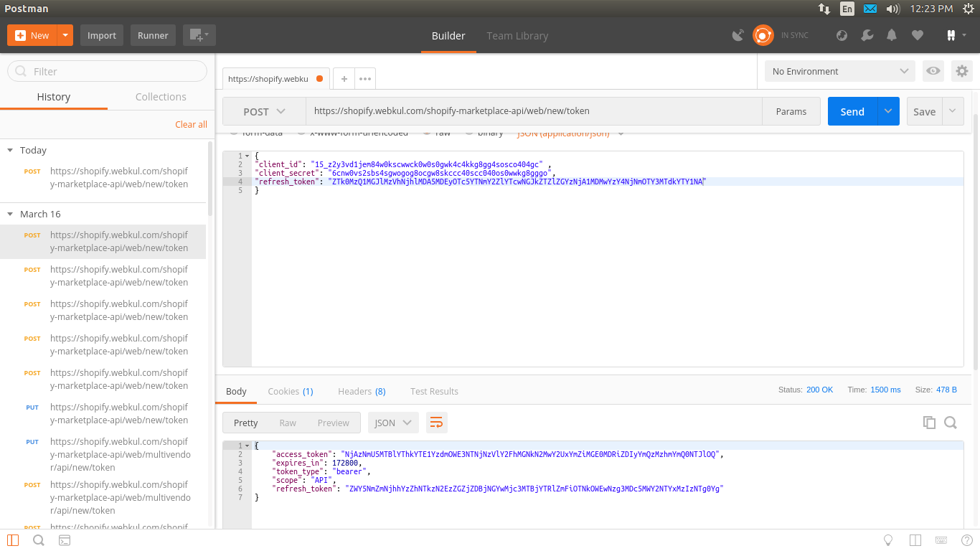980x551 pixels.
Task: Open the Runner
Action: pyautogui.click(x=153, y=35)
